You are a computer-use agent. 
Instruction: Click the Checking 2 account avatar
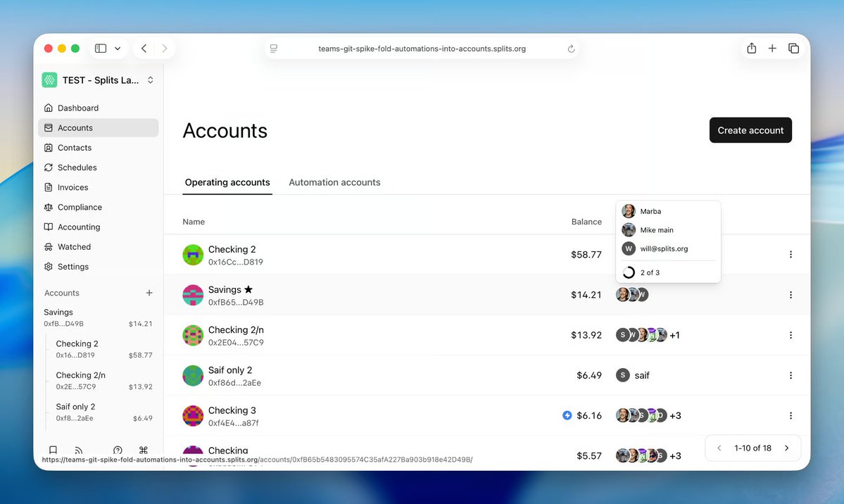[x=193, y=255]
